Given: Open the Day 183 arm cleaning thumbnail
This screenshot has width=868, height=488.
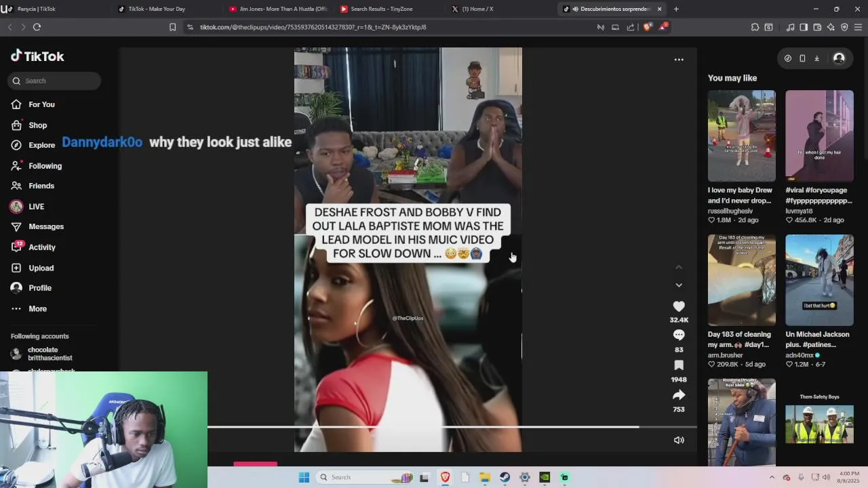Looking at the screenshot, I should (x=742, y=280).
